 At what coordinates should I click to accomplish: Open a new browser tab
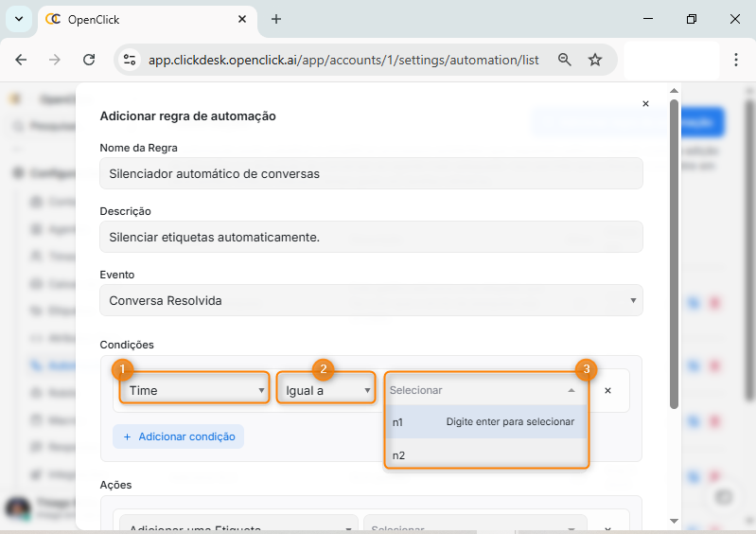pyautogui.click(x=276, y=19)
